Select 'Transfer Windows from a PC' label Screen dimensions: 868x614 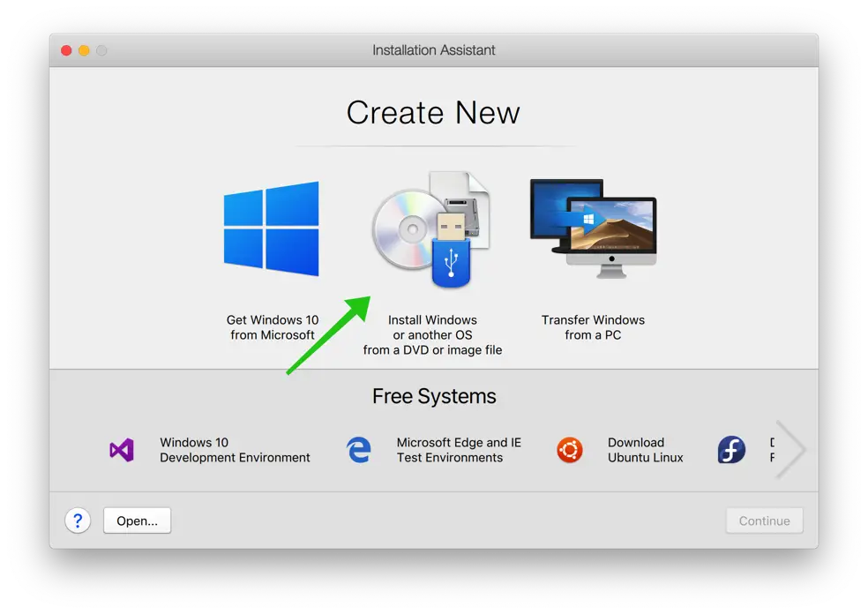tap(593, 327)
